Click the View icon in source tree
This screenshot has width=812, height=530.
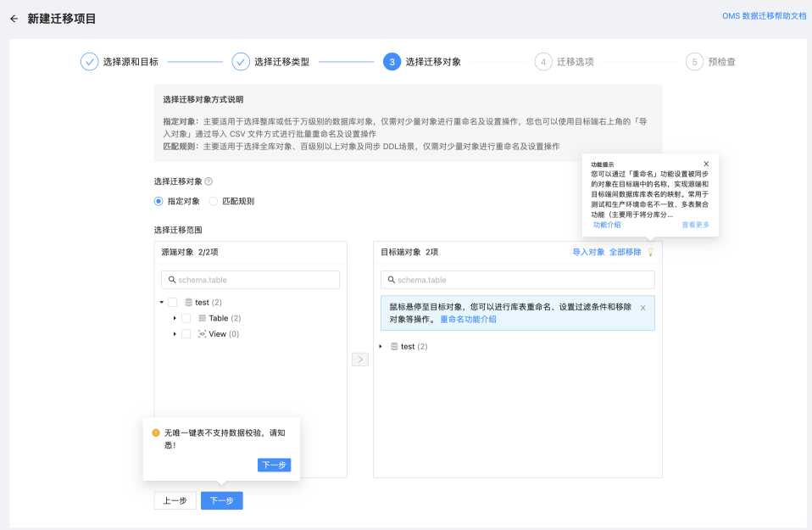coord(203,333)
